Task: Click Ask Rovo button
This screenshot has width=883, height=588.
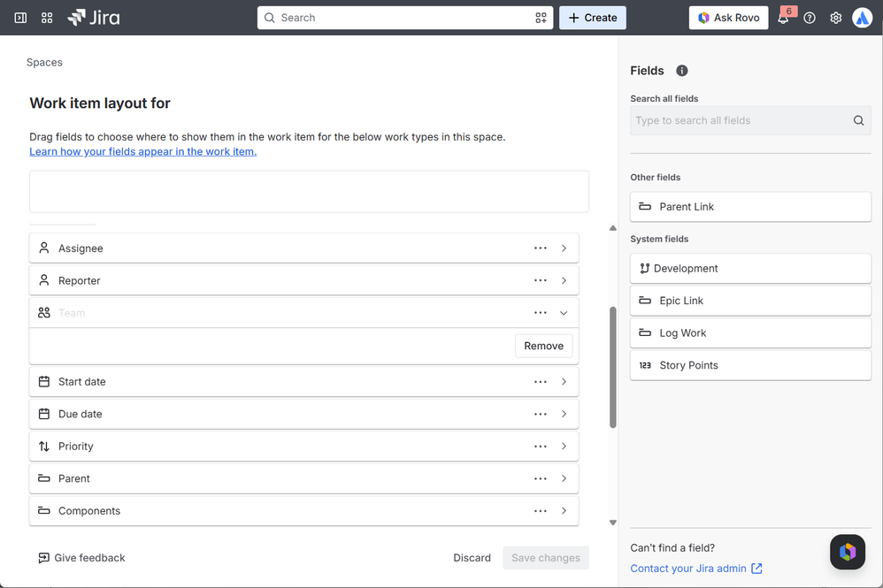Action: [x=729, y=18]
